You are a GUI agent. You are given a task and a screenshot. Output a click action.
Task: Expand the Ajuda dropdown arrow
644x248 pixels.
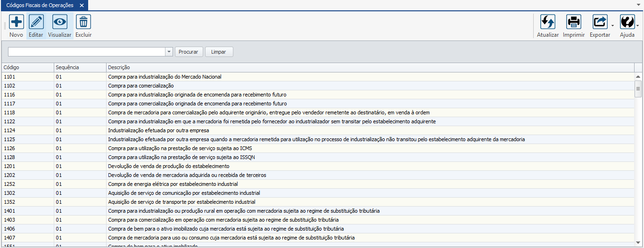pyautogui.click(x=638, y=26)
